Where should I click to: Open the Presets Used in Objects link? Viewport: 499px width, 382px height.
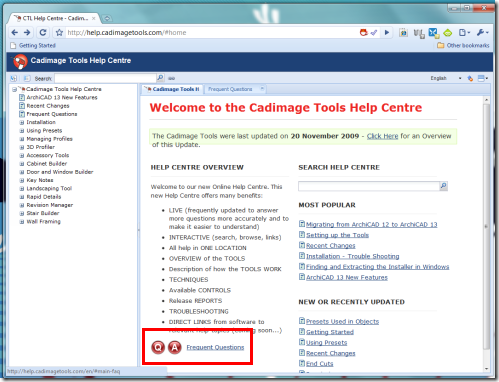(343, 322)
